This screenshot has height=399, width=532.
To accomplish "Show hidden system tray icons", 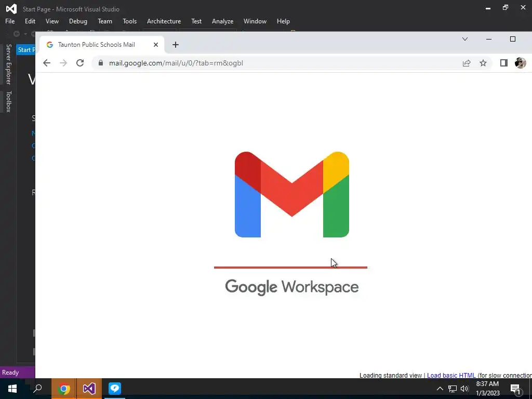I will [440, 389].
